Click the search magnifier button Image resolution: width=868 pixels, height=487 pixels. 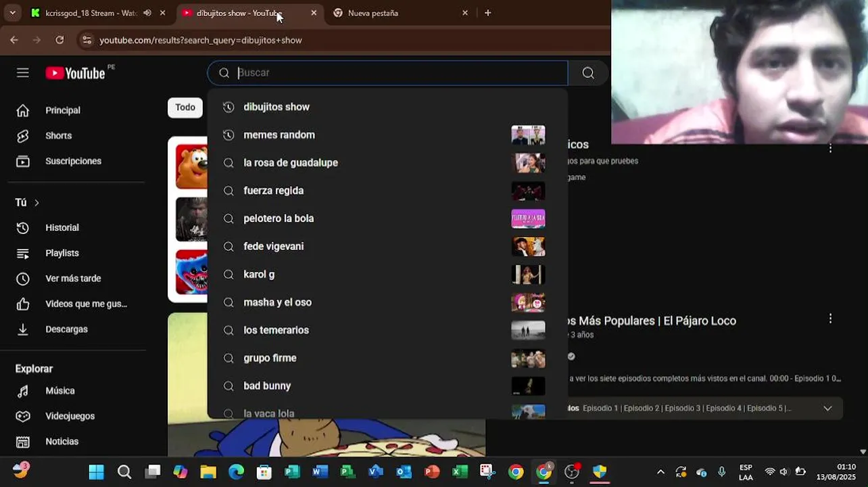[588, 73]
